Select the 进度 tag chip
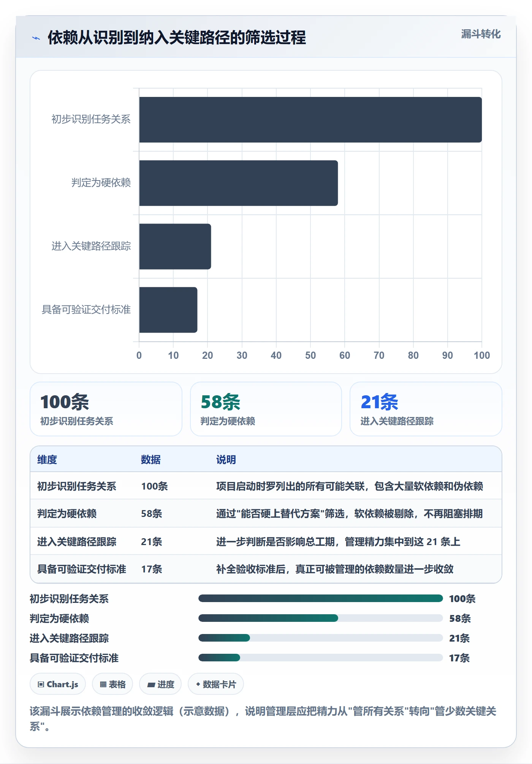 click(x=160, y=684)
